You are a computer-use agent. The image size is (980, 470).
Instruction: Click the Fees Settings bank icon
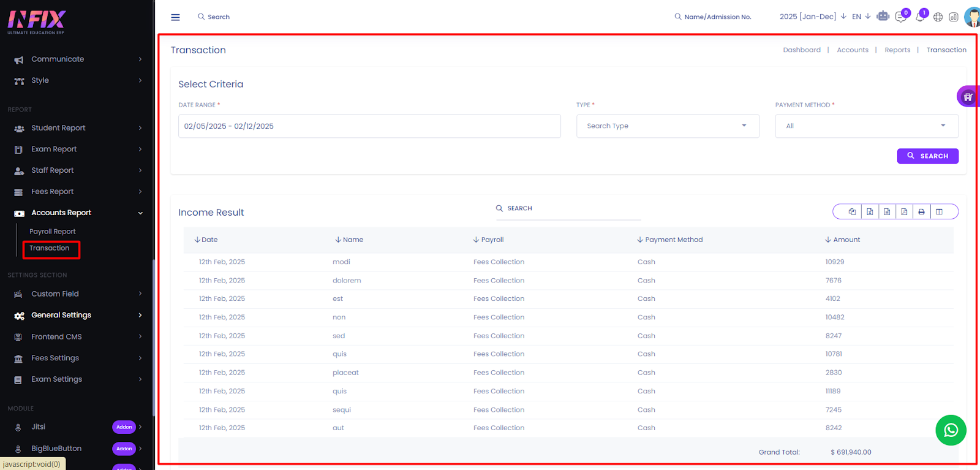tap(18, 358)
